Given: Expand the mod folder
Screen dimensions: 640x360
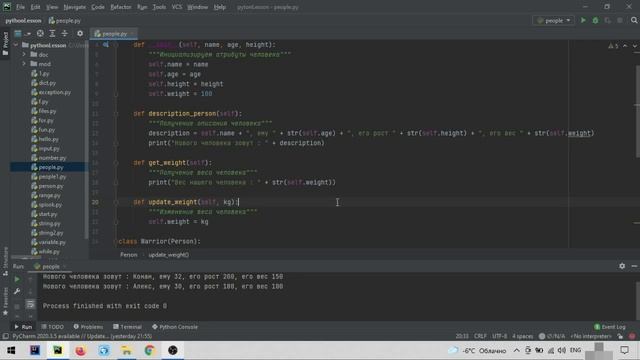Looking at the screenshot, I should (x=24, y=64).
